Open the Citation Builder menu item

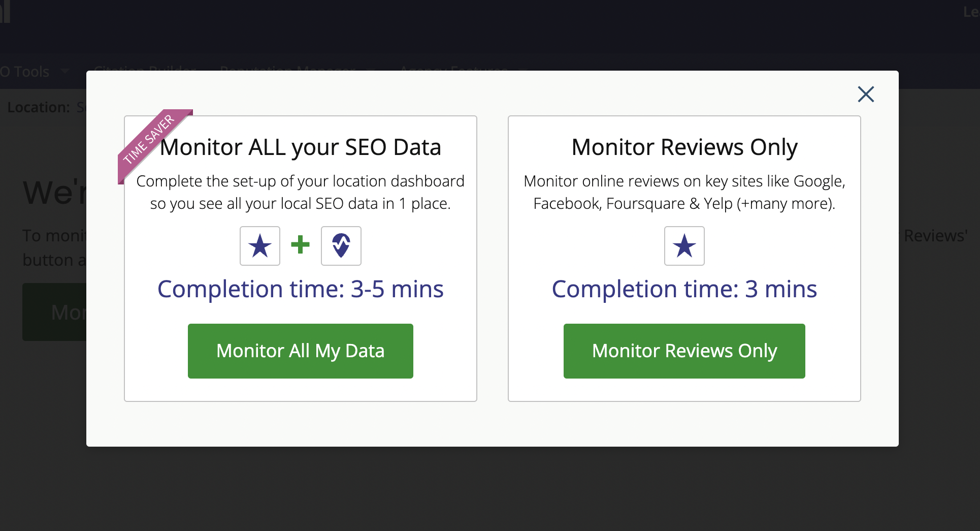coord(145,68)
